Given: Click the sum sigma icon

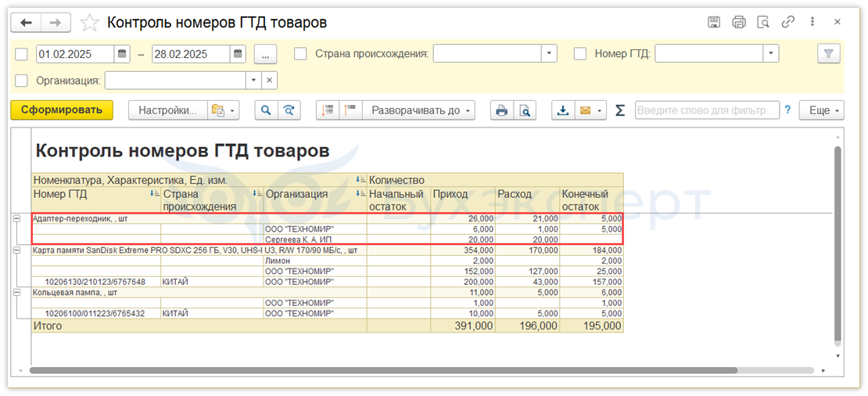Looking at the screenshot, I should [x=620, y=110].
